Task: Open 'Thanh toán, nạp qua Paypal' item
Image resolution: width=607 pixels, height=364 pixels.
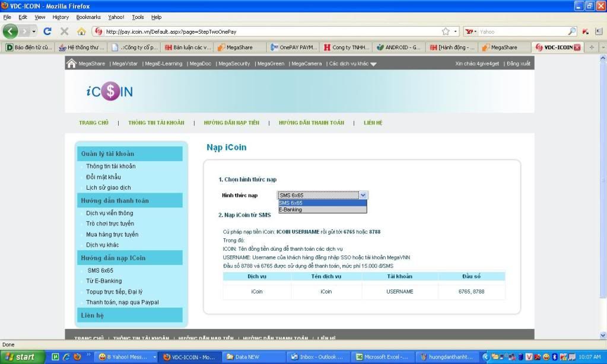Action: 122,302
